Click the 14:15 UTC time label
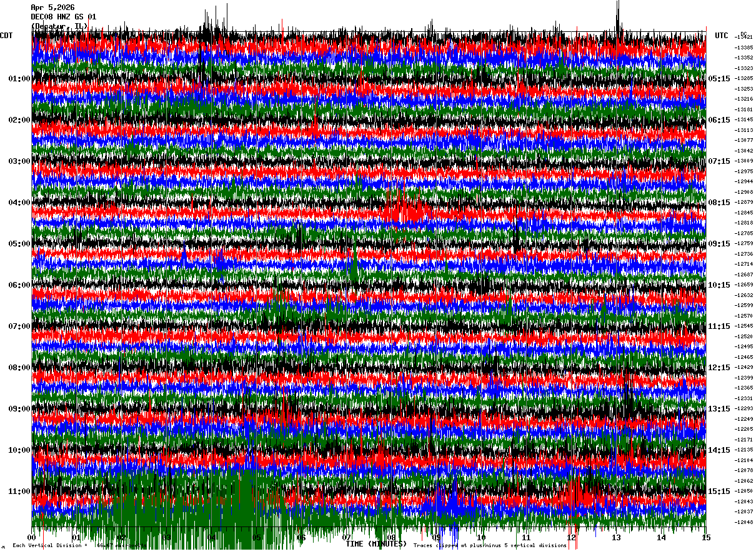Screen dimensions: 756x554 point(719,450)
